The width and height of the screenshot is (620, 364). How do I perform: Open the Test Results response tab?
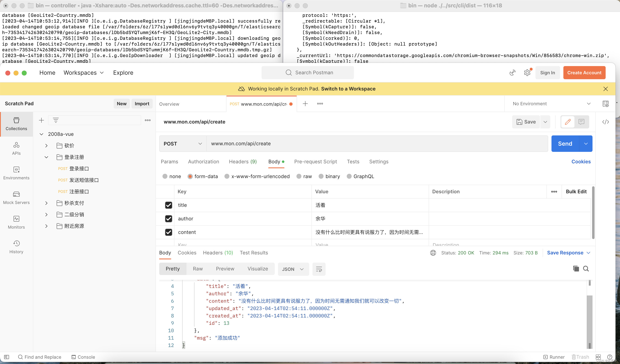tap(254, 253)
